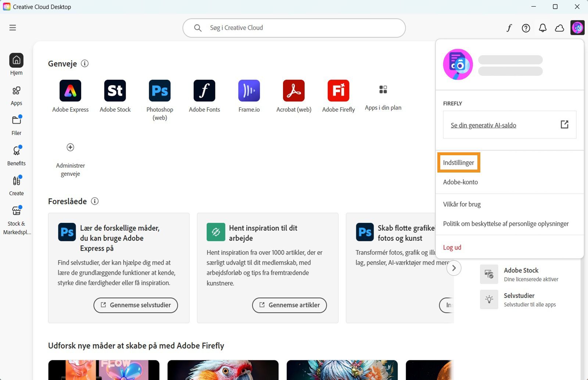Click external link icon beside AI-saldo
Image resolution: width=588 pixels, height=380 pixels.
(x=564, y=124)
